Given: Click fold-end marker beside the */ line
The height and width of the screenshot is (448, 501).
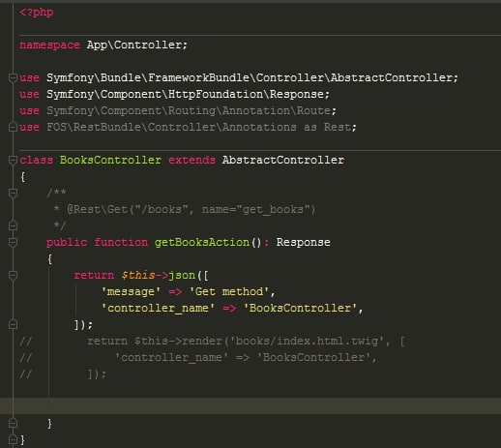Looking at the screenshot, I should click(13, 225).
